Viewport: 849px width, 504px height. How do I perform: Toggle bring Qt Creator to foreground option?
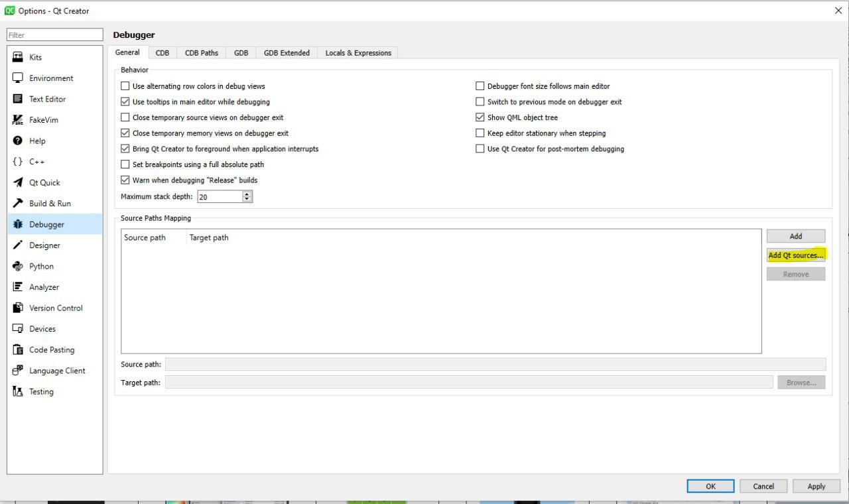pos(125,149)
